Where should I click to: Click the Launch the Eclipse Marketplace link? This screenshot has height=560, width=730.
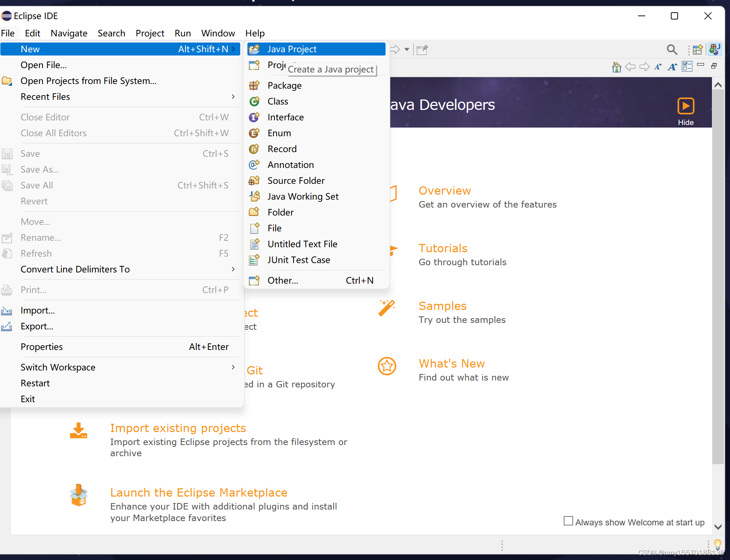[199, 492]
